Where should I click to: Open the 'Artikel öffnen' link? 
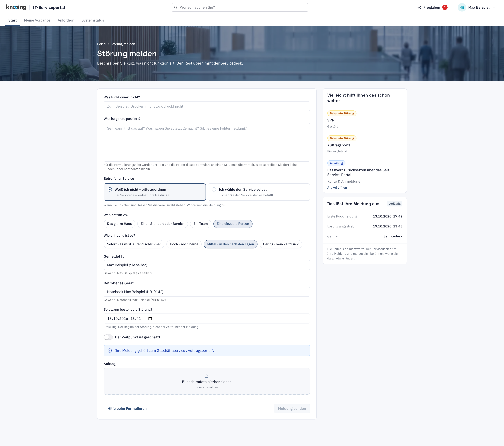tap(337, 188)
